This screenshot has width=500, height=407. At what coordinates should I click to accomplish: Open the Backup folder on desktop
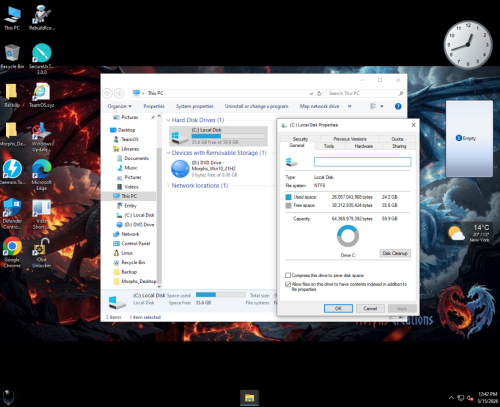(12, 95)
